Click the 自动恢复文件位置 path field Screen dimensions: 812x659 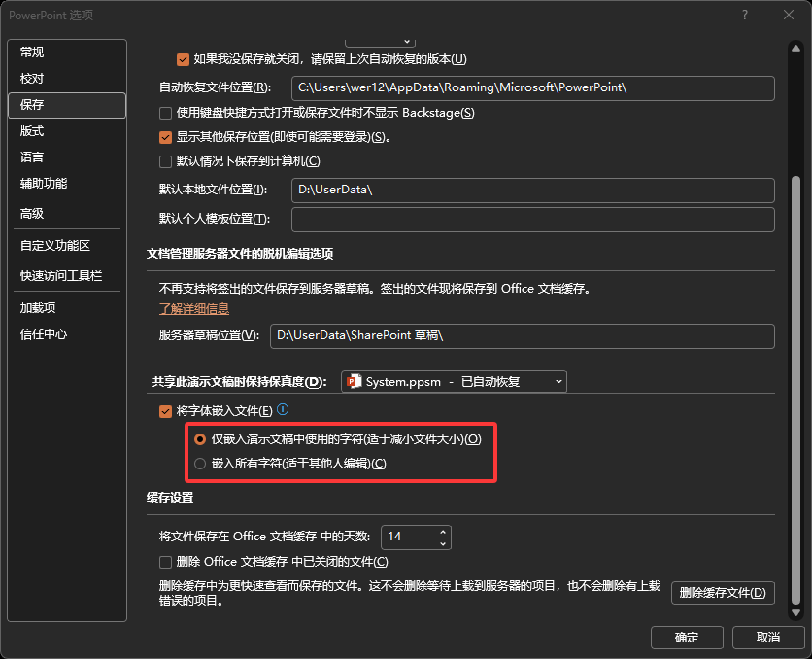click(533, 88)
